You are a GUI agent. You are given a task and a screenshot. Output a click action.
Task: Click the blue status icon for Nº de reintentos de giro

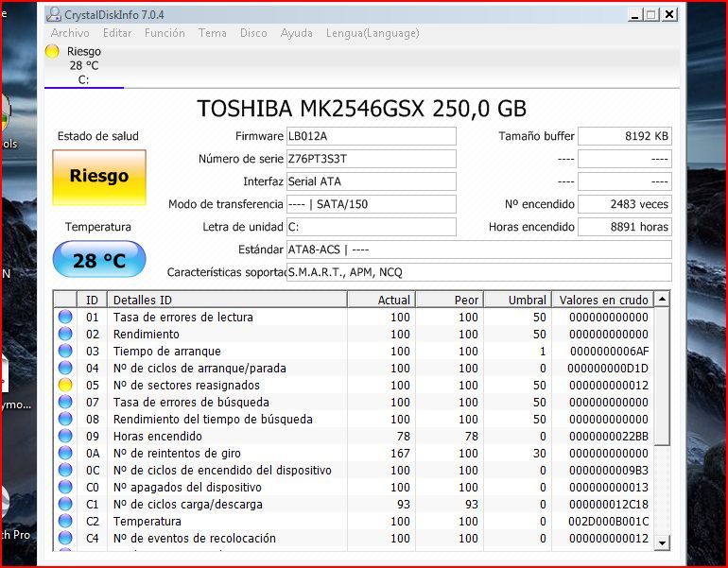(x=65, y=453)
